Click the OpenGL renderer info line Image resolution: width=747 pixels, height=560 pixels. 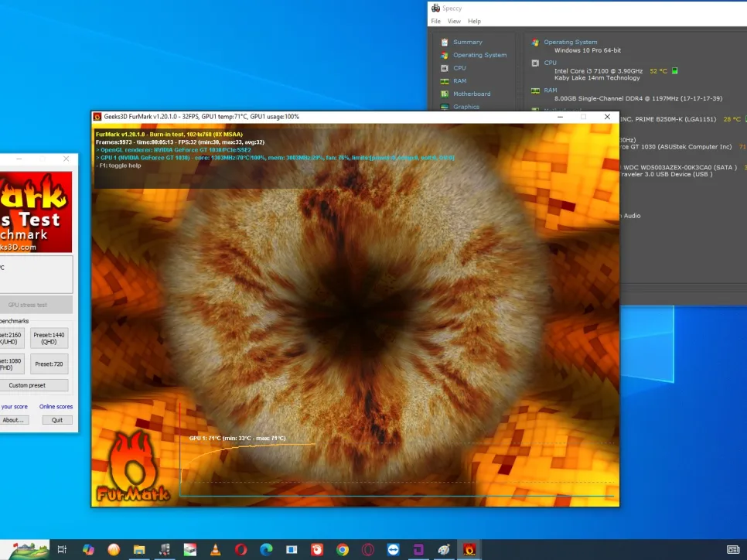tap(173, 149)
